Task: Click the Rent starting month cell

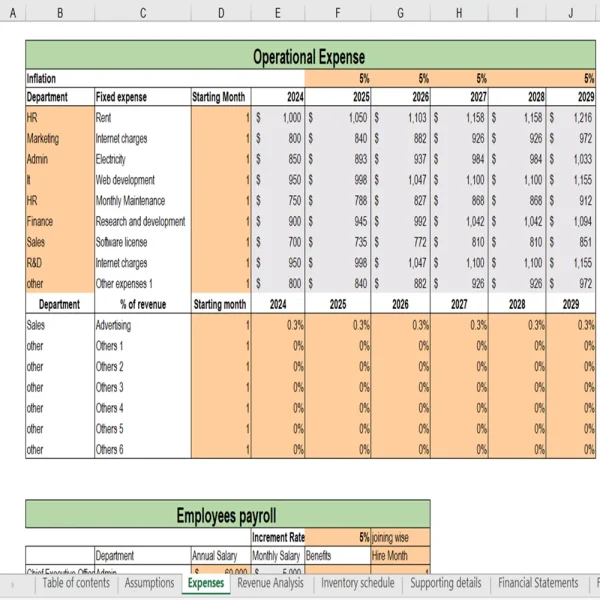Action: pyautogui.click(x=221, y=117)
